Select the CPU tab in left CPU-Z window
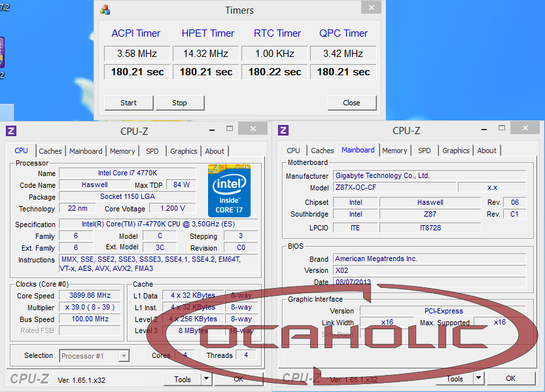 point(21,151)
